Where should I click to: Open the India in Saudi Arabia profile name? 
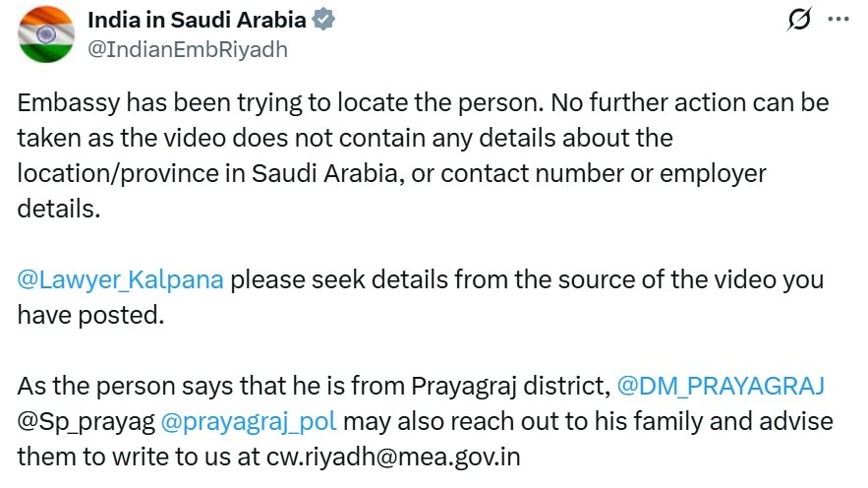tap(196, 20)
